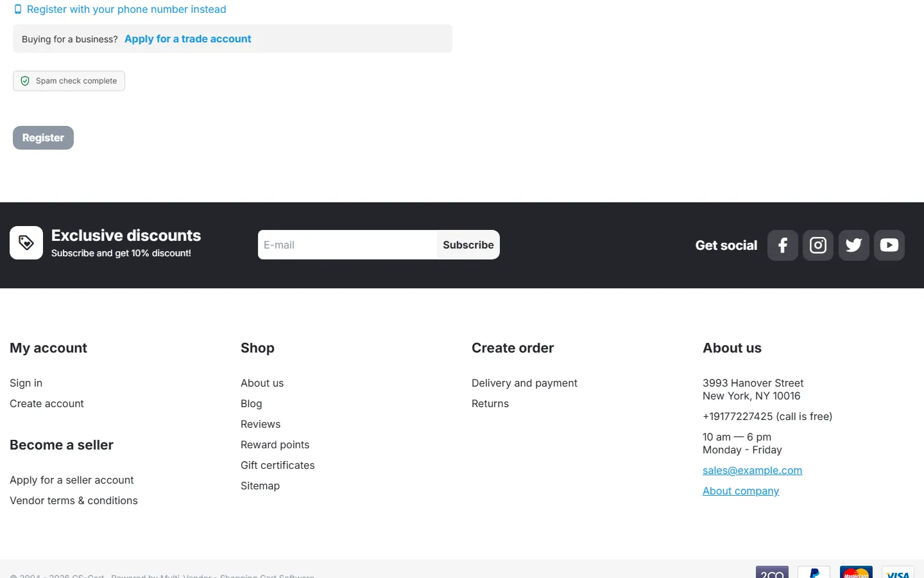924x578 pixels.
Task: Apply for a seller account
Action: point(72,480)
